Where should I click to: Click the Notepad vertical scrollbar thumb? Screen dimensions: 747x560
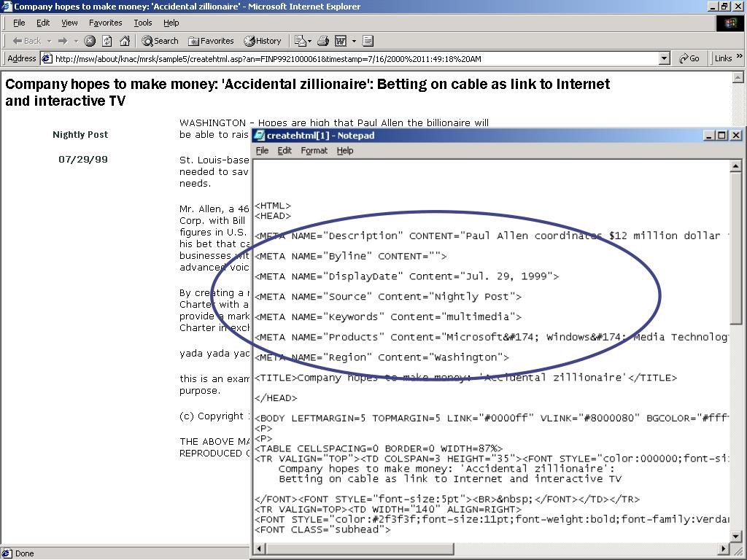[x=735, y=248]
